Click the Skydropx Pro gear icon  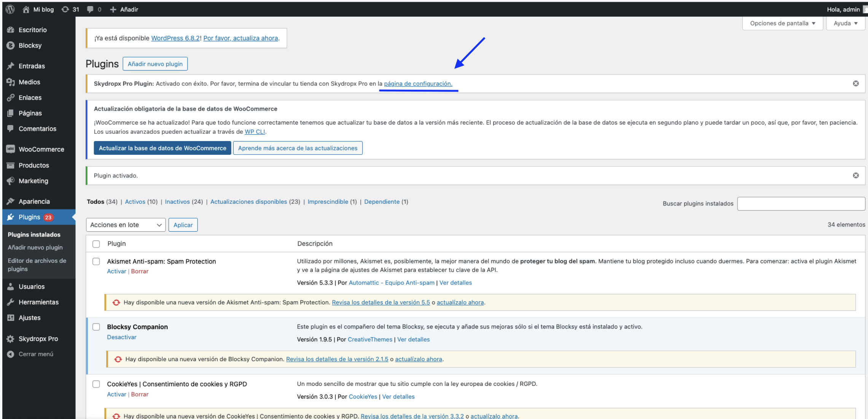(x=11, y=338)
